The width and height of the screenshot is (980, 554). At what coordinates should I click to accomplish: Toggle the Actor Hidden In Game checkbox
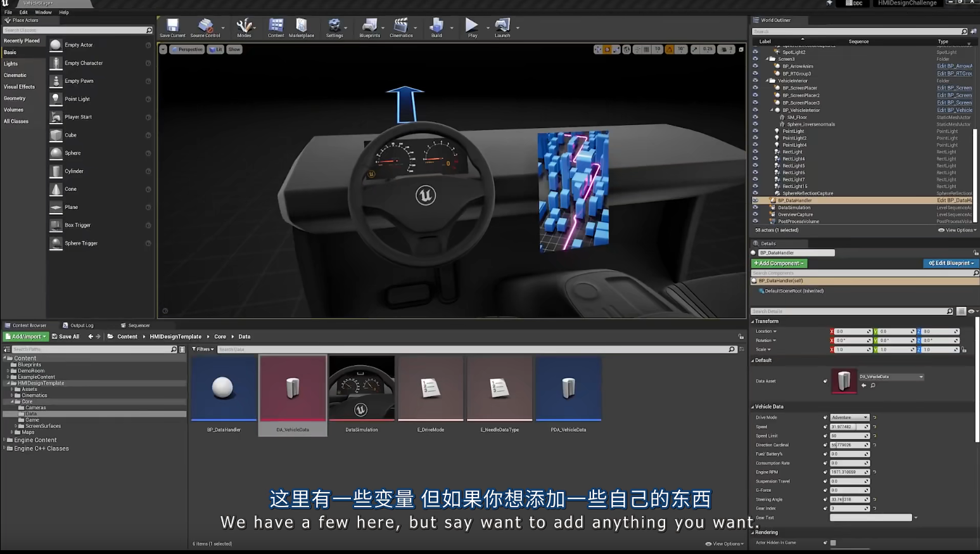click(x=832, y=543)
